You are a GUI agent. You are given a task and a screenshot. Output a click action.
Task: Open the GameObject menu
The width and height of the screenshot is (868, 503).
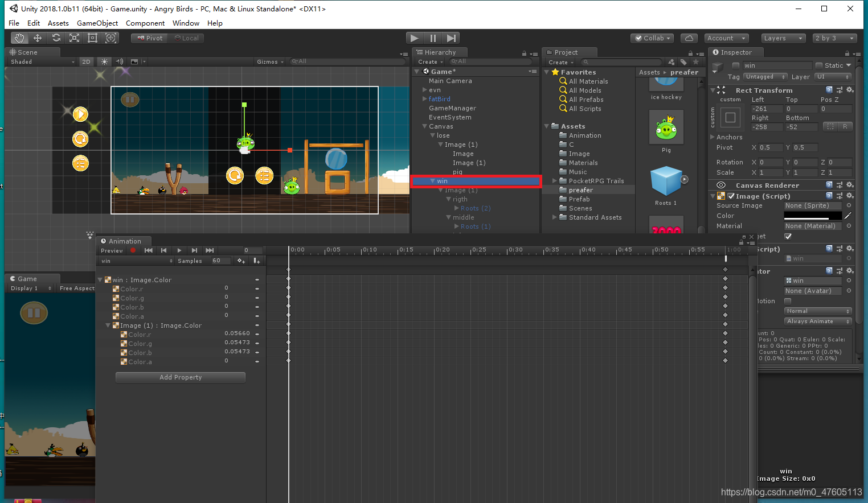[x=97, y=23]
